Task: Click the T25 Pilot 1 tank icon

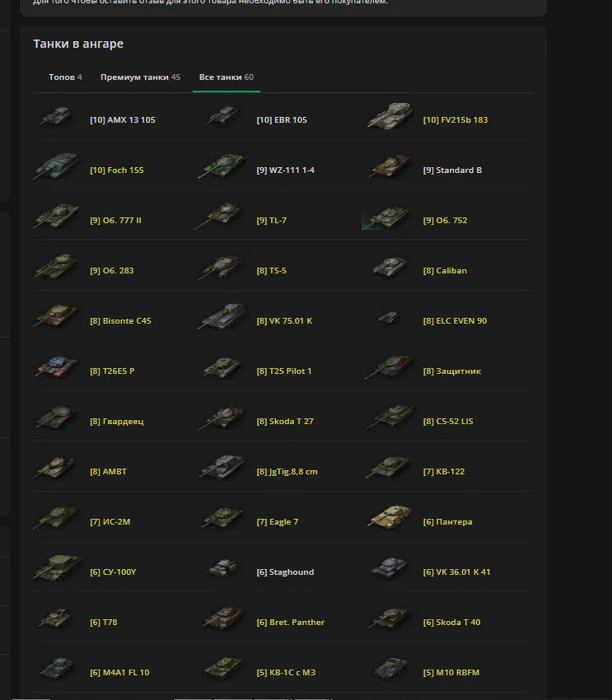Action: [222, 367]
